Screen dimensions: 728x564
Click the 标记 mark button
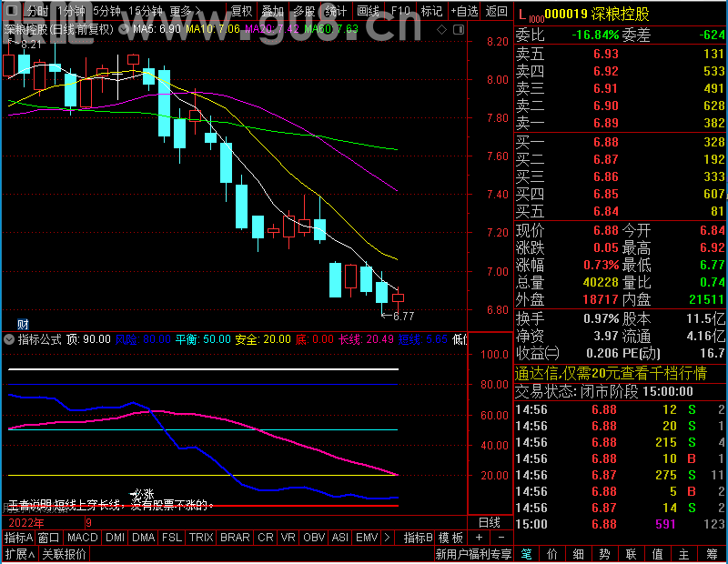[x=431, y=11]
